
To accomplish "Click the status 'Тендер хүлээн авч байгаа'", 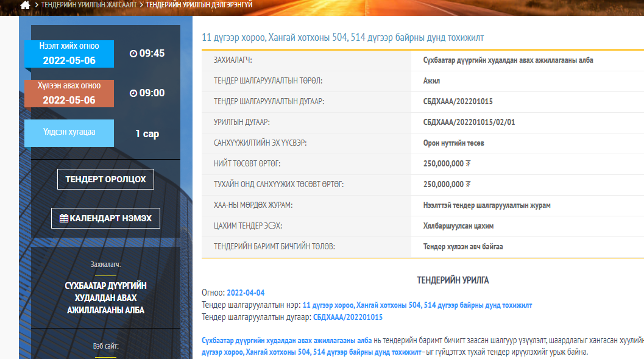I will pos(463,247).
